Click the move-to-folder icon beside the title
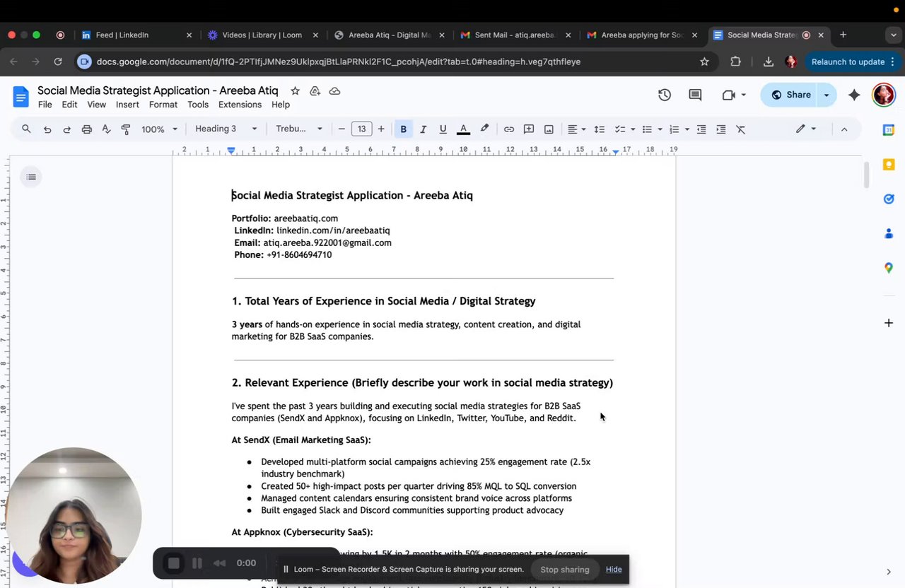Screen dimensions: 905x588 coord(315,91)
